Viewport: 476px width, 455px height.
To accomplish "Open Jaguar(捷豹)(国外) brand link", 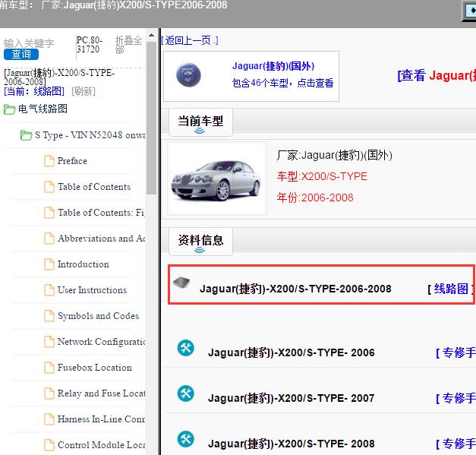I will tap(273, 66).
